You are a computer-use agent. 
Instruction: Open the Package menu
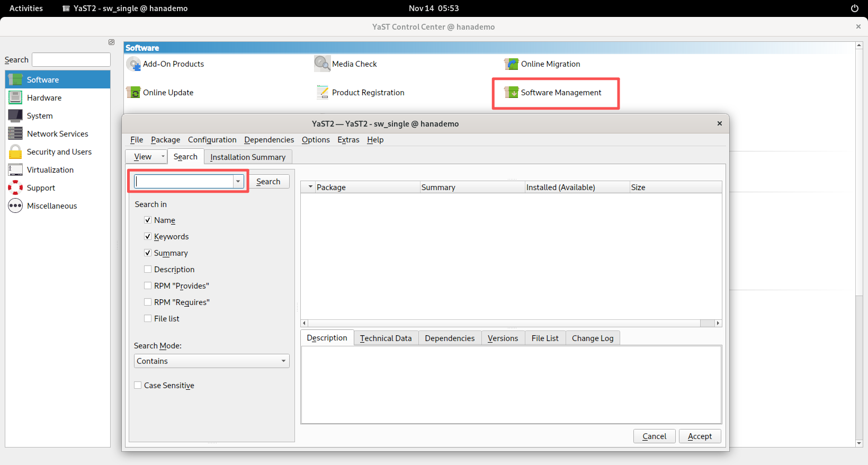point(165,140)
